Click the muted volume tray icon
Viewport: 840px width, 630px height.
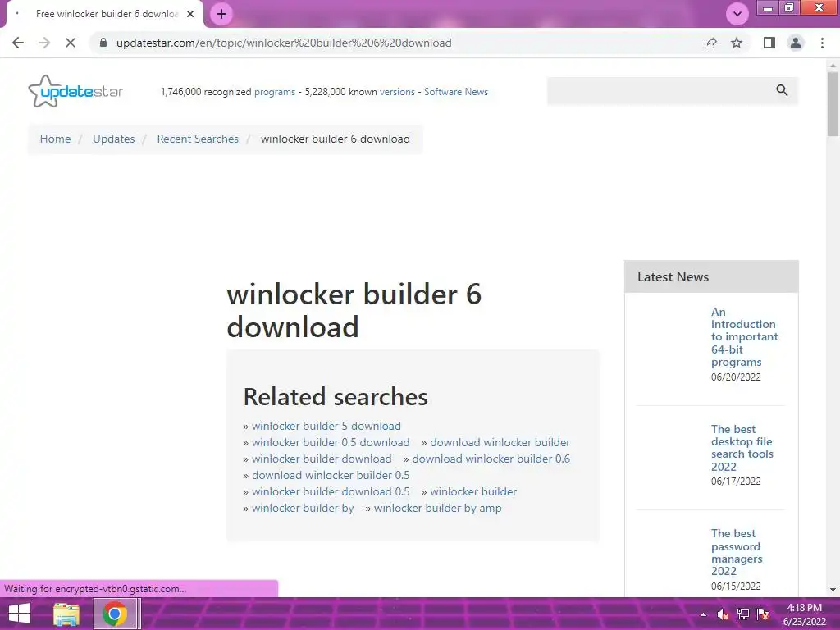(723, 614)
